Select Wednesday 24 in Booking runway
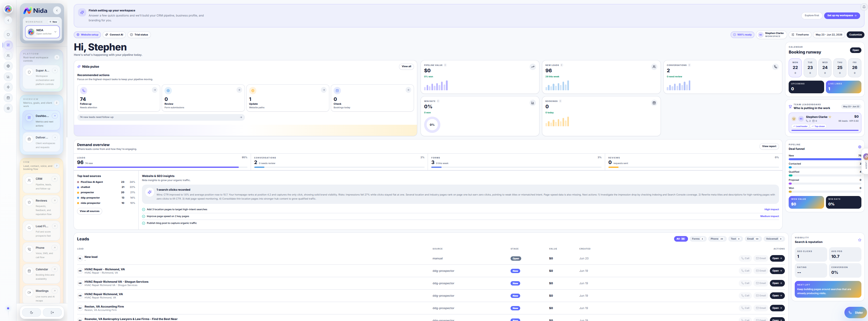Screen dimensions: 868x321 coord(825,67)
